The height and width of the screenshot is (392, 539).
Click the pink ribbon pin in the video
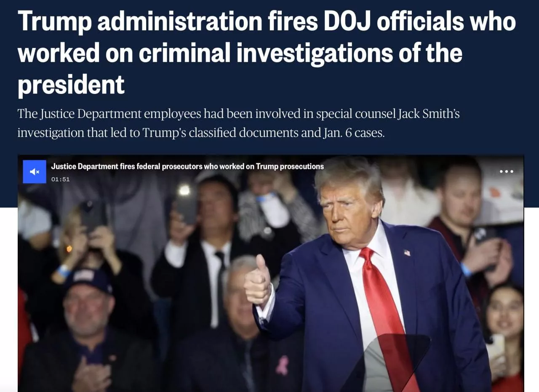(x=282, y=365)
